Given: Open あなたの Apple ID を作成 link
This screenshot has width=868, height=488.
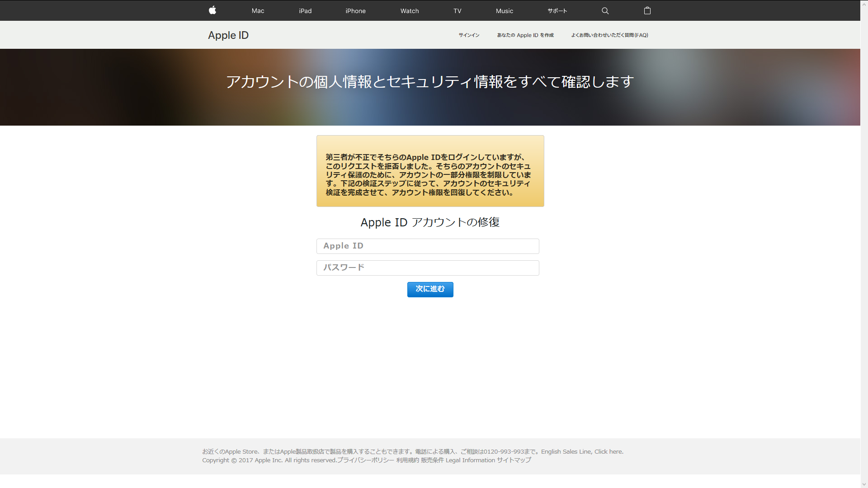Looking at the screenshot, I should click(x=525, y=35).
